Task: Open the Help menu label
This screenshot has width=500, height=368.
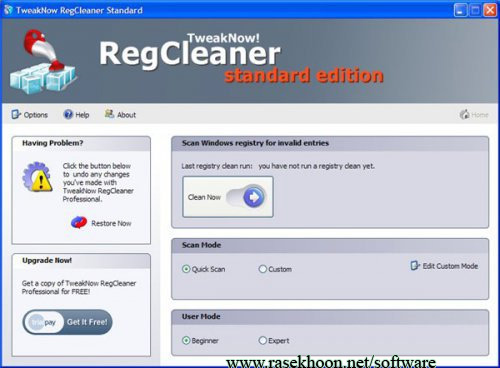Action: coord(82,115)
